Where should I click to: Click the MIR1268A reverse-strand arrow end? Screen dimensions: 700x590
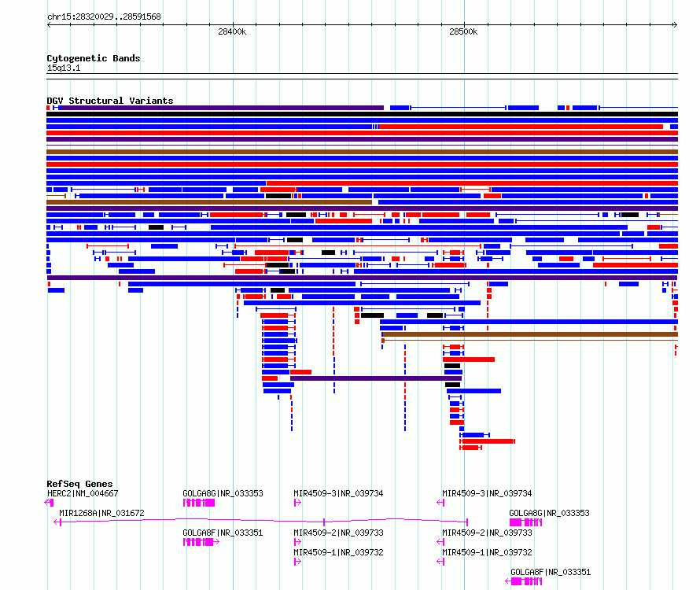[57, 522]
